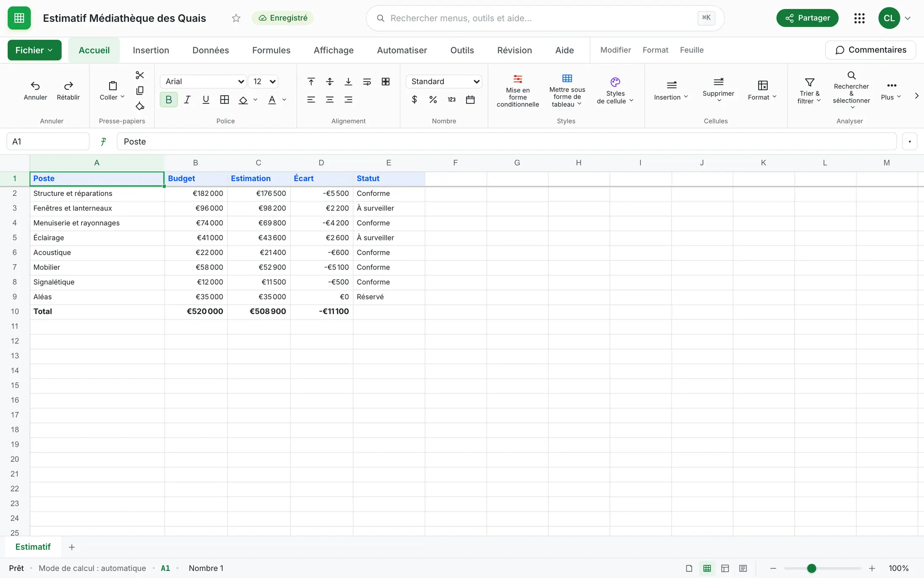This screenshot has height=578, width=924.
Task: Expand the formula bar arrow
Action: 910,142
